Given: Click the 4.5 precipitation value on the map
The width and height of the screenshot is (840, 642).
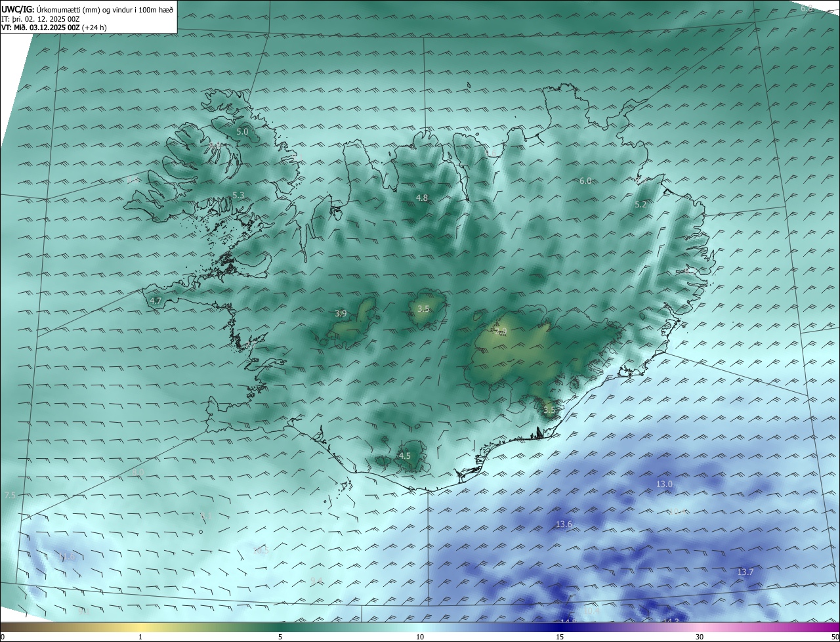Looking at the screenshot, I should [x=405, y=456].
